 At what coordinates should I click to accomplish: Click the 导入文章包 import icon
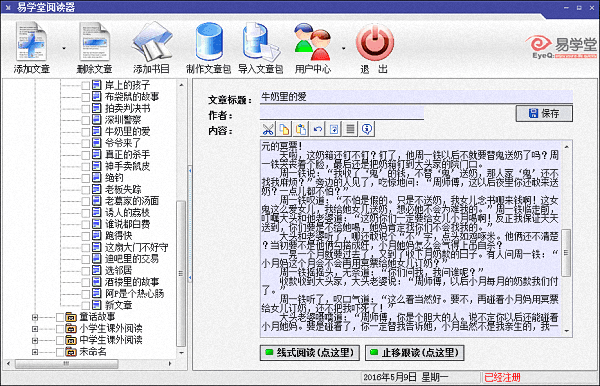(x=261, y=42)
